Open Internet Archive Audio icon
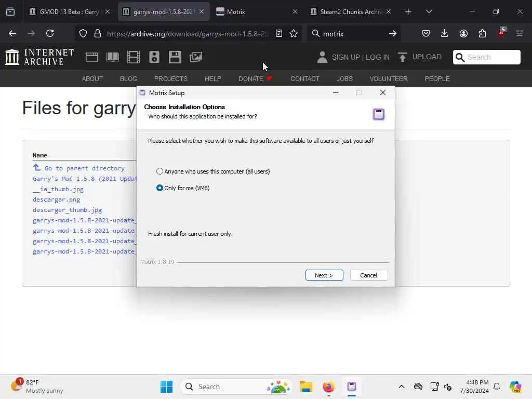 click(x=154, y=57)
